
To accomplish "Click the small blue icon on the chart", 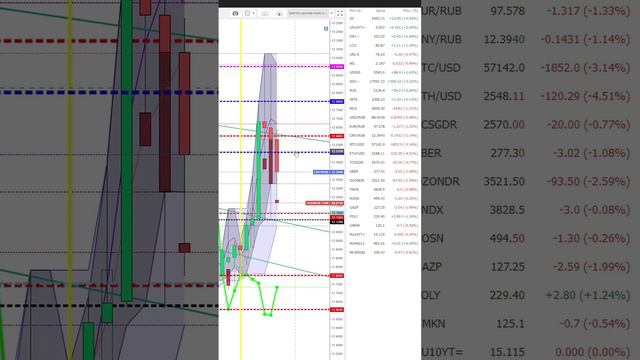I will 326,29.
